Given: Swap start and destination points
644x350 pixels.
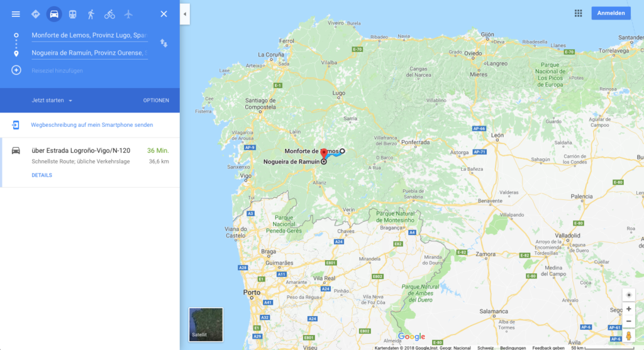Looking at the screenshot, I should point(164,43).
